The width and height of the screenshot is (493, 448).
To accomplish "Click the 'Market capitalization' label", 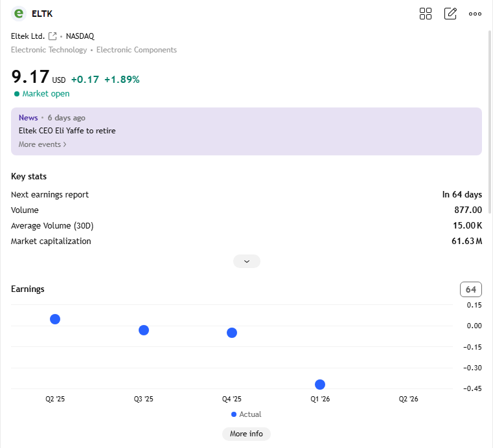I will (51, 241).
